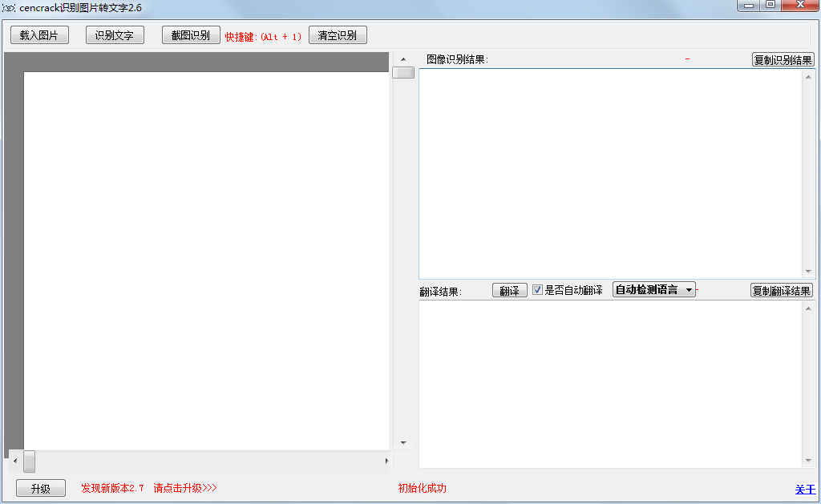
Task: Click the image panel scrollbar down arrow
Action: pos(403,442)
